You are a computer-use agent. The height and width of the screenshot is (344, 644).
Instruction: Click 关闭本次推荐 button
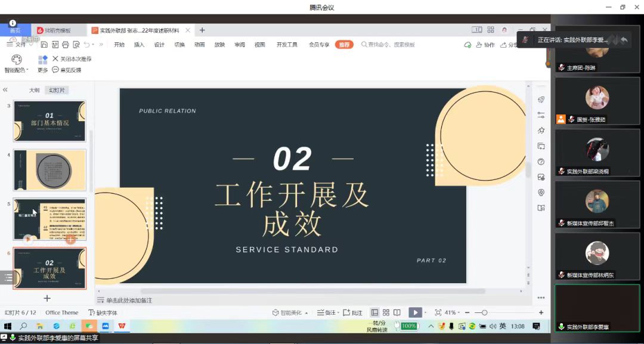(x=72, y=59)
